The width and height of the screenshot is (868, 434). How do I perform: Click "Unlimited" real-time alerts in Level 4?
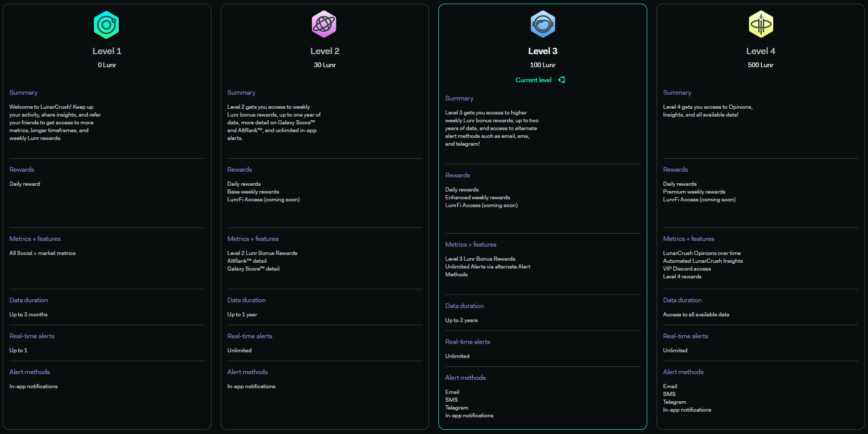point(675,351)
